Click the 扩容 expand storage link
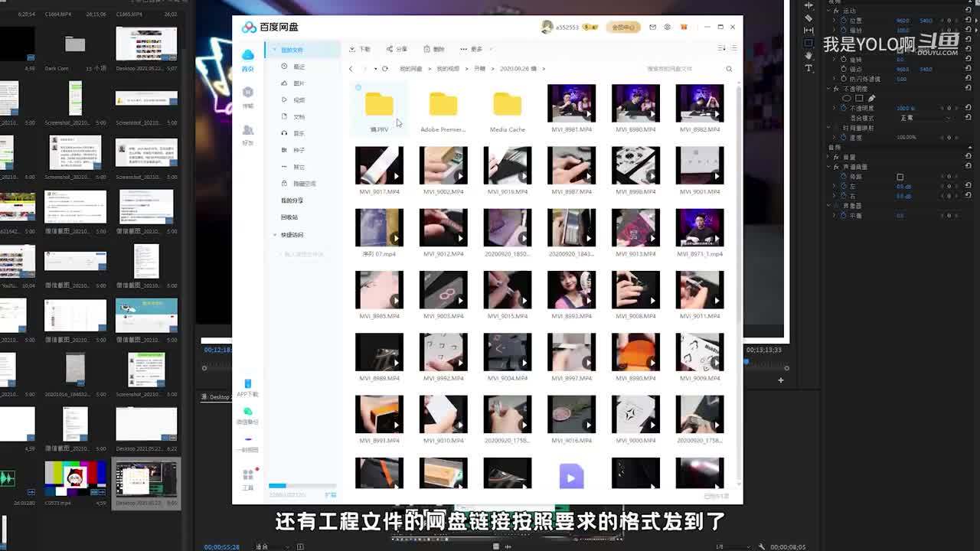This screenshot has height=551, width=980. (330, 495)
